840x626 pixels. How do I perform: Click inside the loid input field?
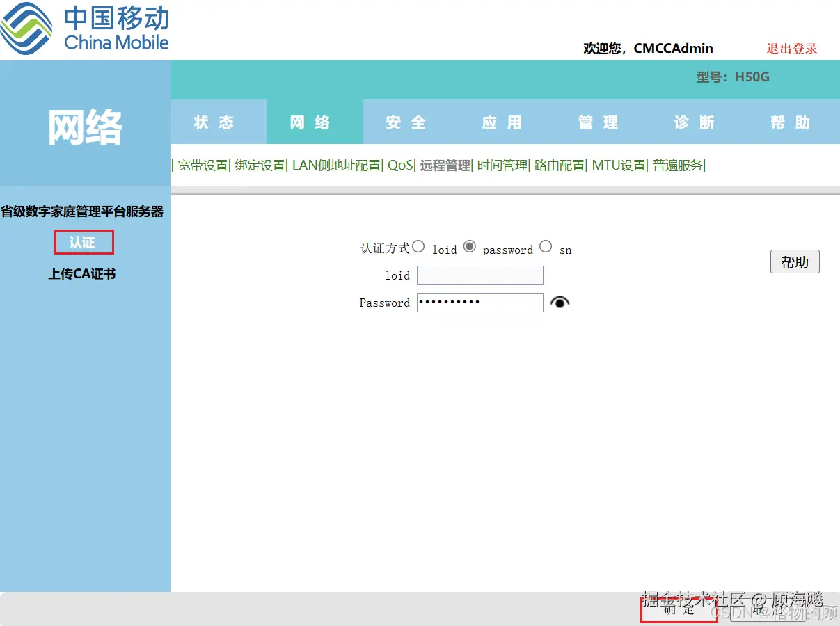point(480,275)
